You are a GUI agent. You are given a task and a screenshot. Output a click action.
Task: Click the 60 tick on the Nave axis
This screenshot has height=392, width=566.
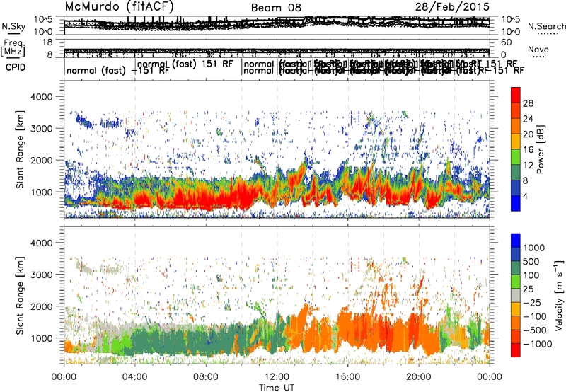(507, 42)
